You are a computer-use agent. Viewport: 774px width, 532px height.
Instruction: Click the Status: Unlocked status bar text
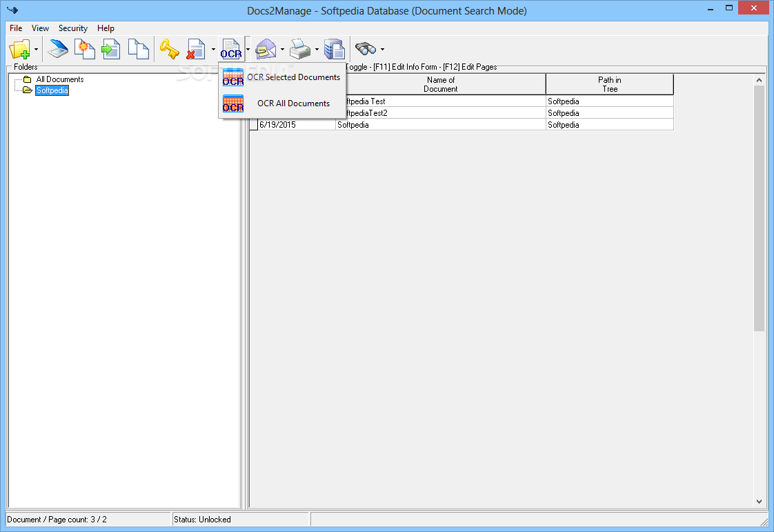coord(202,520)
